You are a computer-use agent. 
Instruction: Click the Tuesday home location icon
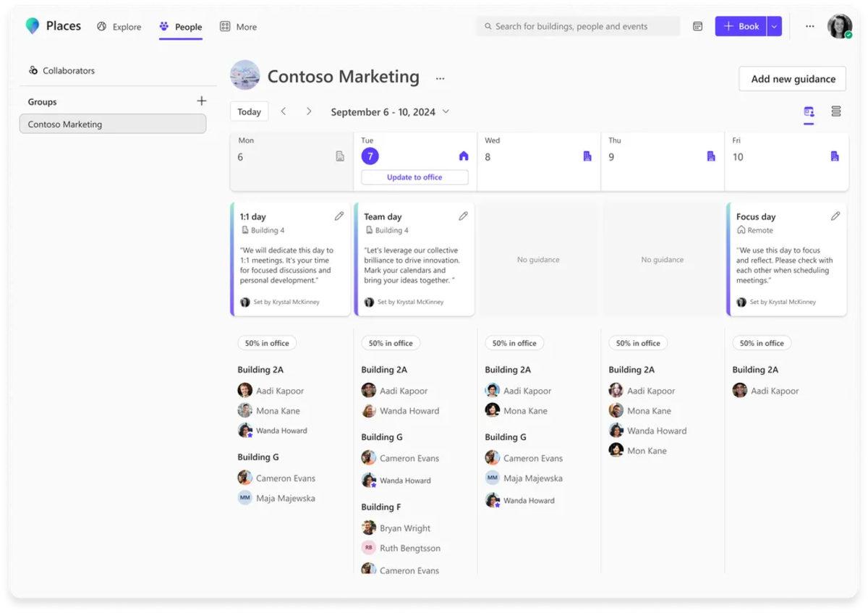(x=464, y=156)
